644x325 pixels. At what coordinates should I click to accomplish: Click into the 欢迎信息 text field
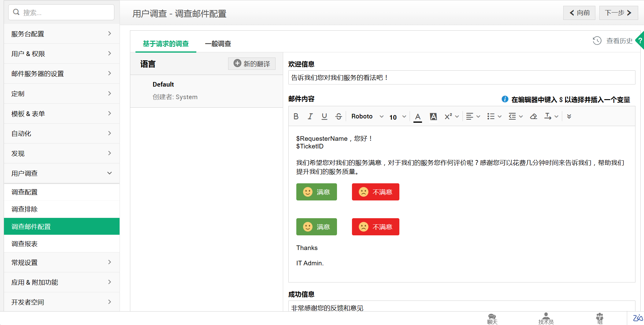(462, 77)
